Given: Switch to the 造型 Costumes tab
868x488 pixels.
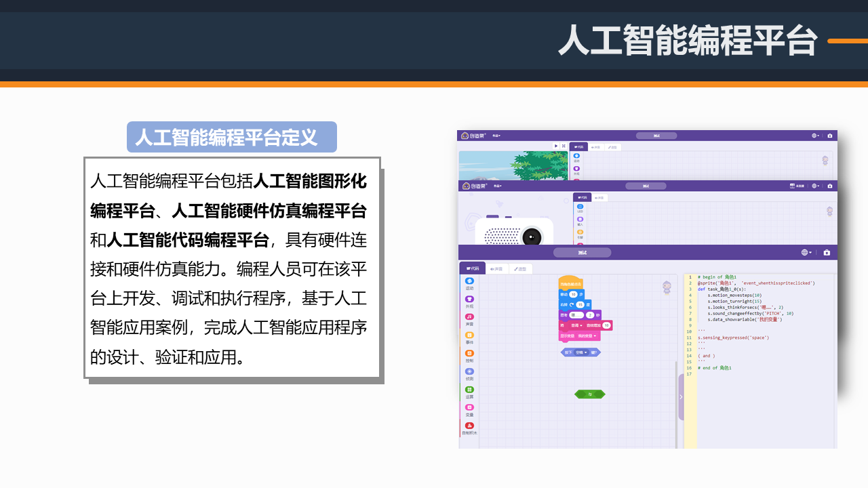Looking at the screenshot, I should tap(521, 269).
